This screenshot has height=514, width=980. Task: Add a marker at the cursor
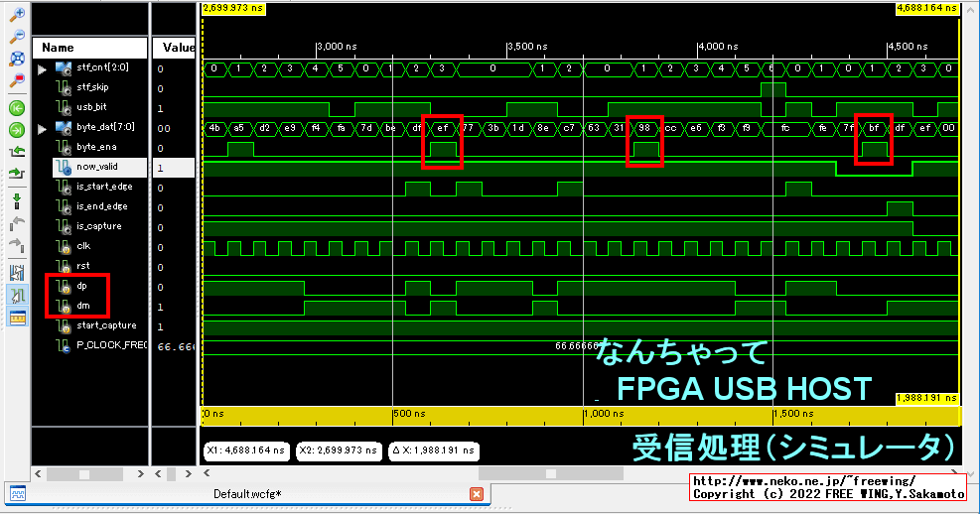pyautogui.click(x=17, y=201)
